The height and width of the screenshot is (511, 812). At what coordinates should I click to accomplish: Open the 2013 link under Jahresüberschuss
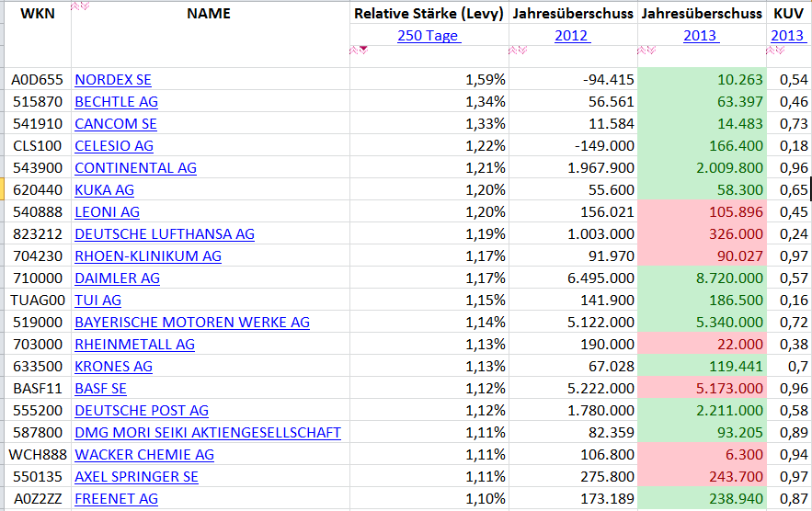[701, 36]
